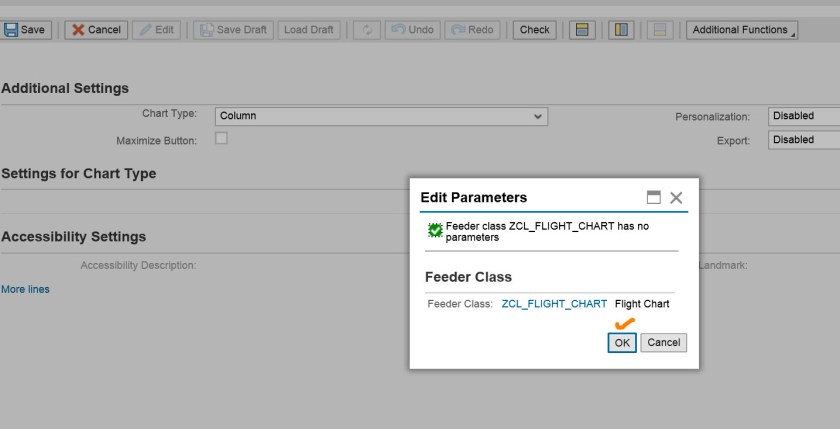Maximize the Edit Parameters dialog
The width and height of the screenshot is (840, 429).
click(653, 198)
